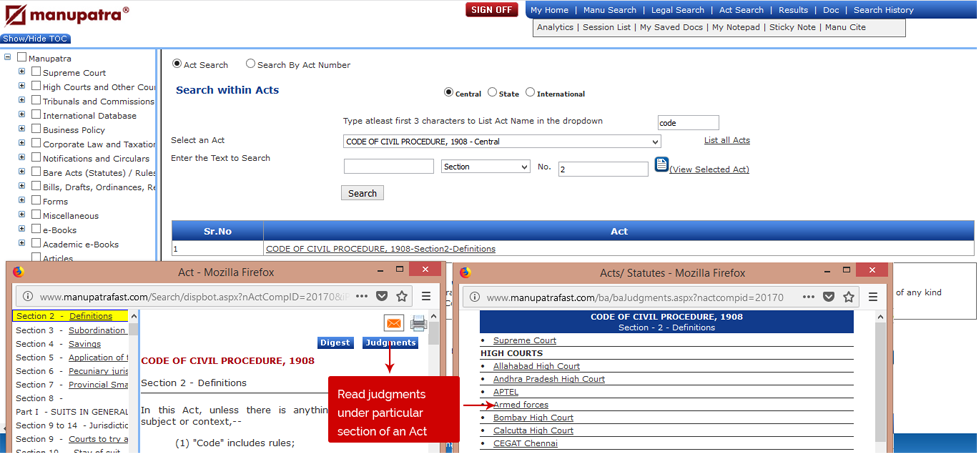Click the View Selected Act document icon
This screenshot has width=977, height=453.
coord(661,166)
